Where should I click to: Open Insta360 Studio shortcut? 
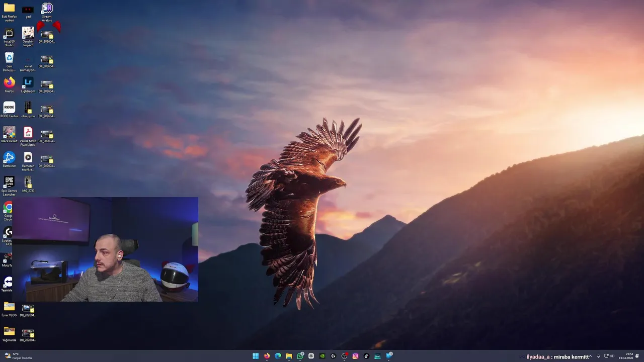coord(9,37)
